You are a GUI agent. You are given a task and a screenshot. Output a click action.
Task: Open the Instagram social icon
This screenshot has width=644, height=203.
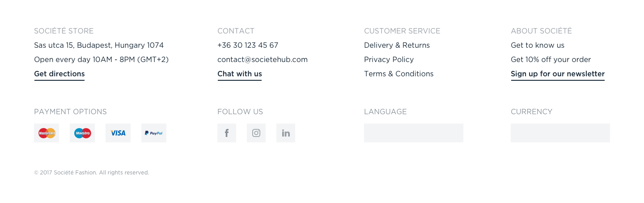(256, 133)
